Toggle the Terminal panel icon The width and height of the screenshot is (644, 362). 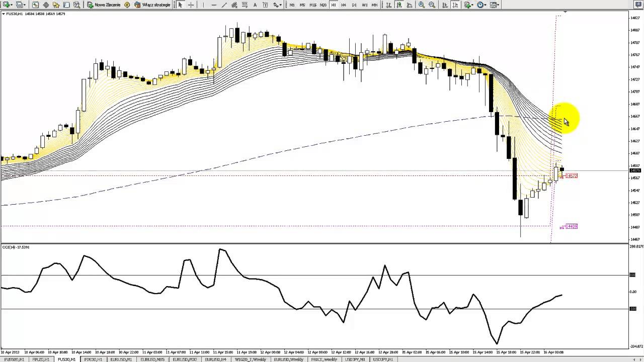66,5
